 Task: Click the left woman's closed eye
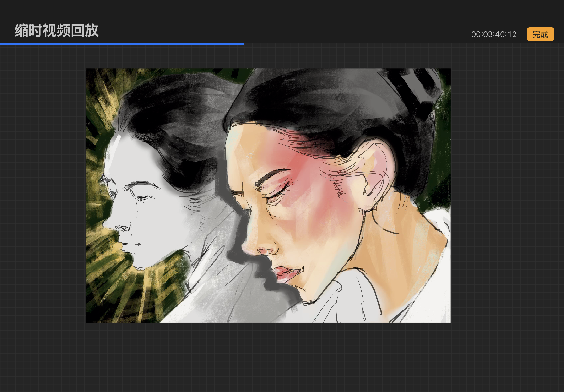pyautogui.click(x=142, y=198)
